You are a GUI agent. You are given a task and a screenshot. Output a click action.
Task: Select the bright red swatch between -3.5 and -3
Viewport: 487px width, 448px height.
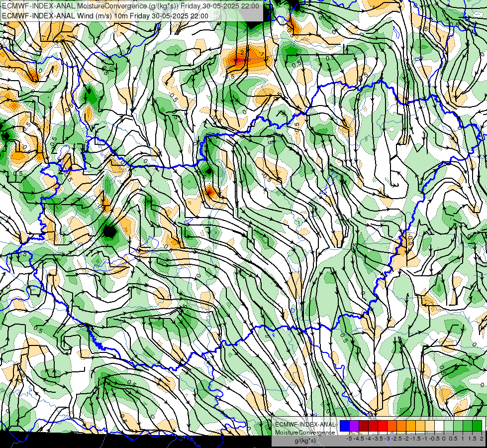[x=383, y=426]
